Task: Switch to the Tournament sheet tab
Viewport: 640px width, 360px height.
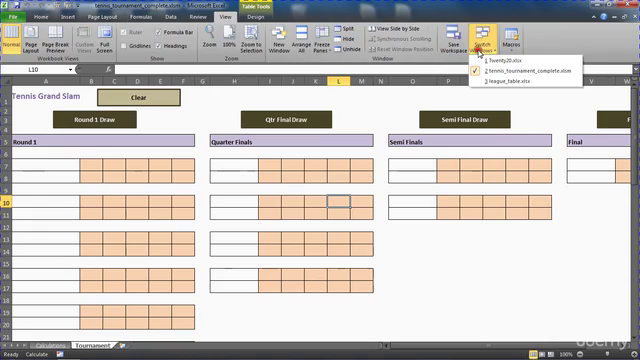Action: point(93,346)
